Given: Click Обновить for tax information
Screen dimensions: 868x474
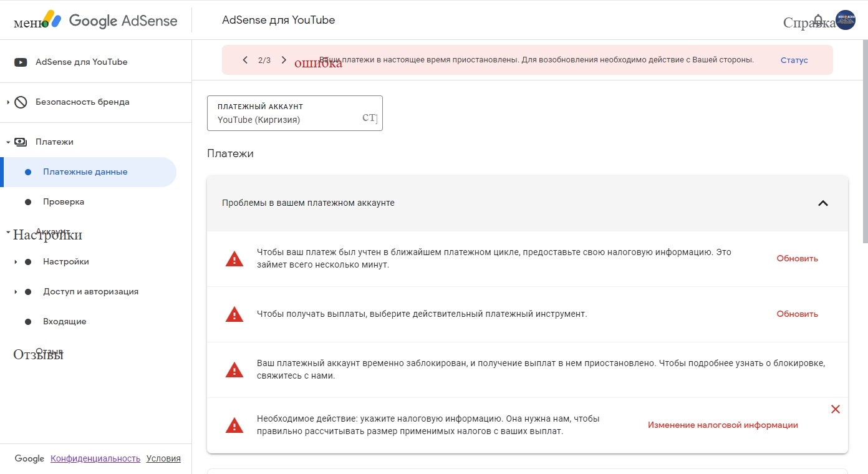Looking at the screenshot, I should (x=797, y=259).
